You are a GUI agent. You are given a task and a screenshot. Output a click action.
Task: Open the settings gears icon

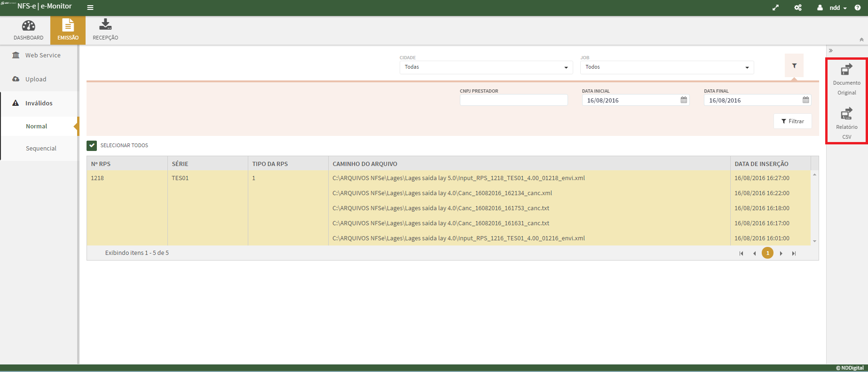tap(798, 8)
